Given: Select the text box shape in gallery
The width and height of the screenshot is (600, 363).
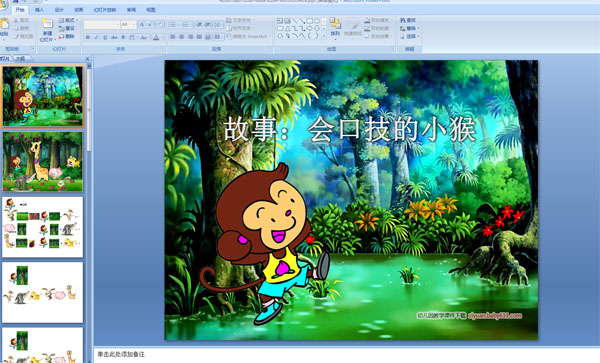Looking at the screenshot, I should click(280, 21).
